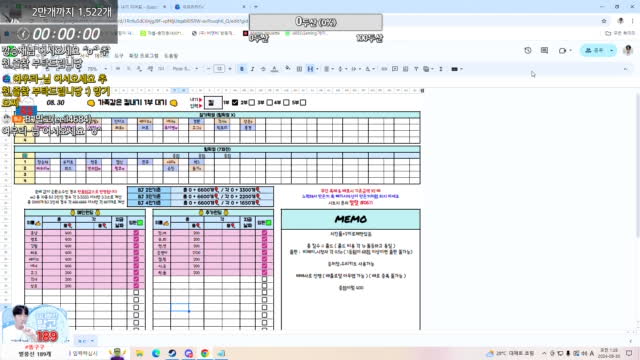Open the 도움말 menu
The image size is (640, 360).
(x=171, y=56)
